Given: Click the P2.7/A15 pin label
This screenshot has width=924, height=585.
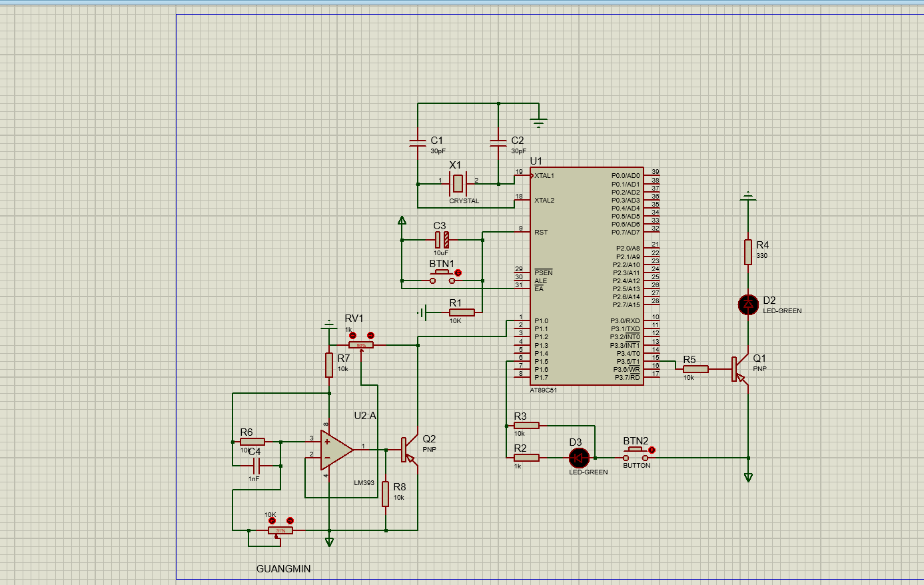Looking at the screenshot, I should pyautogui.click(x=628, y=305).
